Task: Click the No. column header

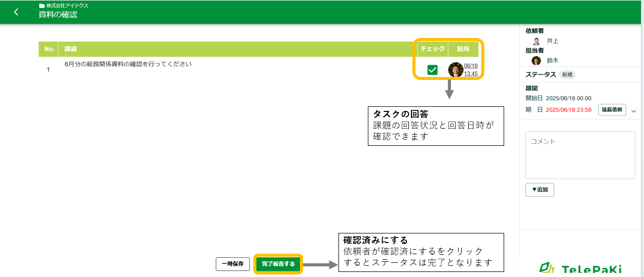Action: pyautogui.click(x=49, y=49)
